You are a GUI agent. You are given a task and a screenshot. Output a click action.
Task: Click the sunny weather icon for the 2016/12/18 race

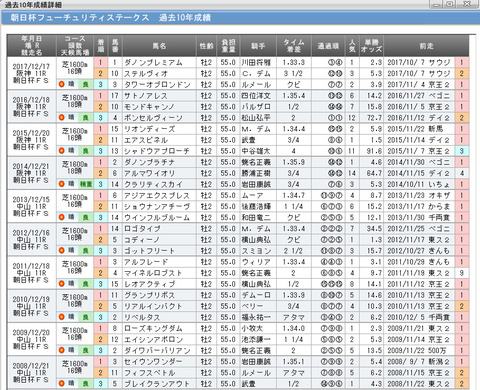point(61,117)
